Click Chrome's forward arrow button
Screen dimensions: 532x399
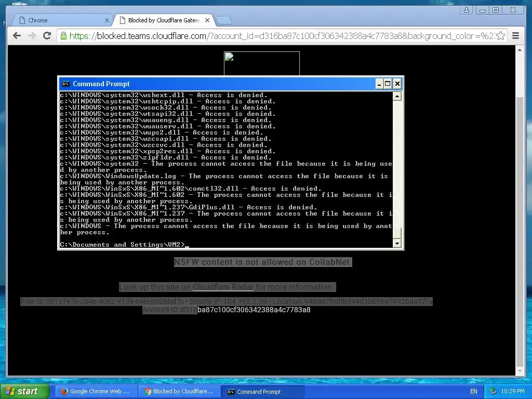click(32, 36)
